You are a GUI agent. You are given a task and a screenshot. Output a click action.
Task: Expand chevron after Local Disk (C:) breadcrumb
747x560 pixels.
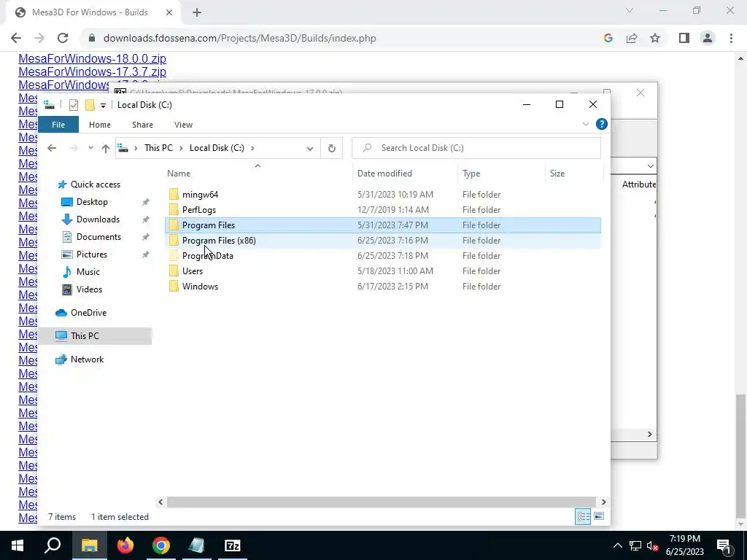pos(252,148)
